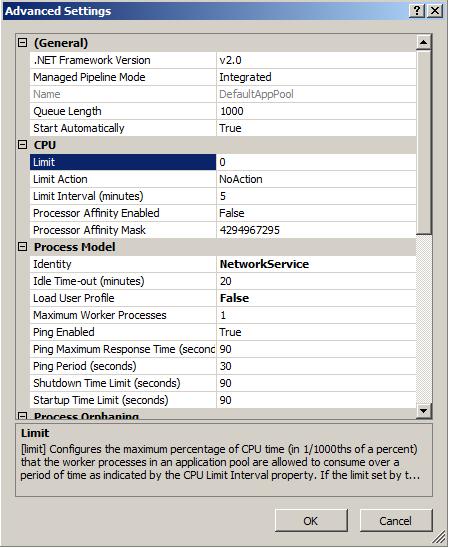
Task: Select the Limit Interval (minutes) property
Action: pos(123,196)
